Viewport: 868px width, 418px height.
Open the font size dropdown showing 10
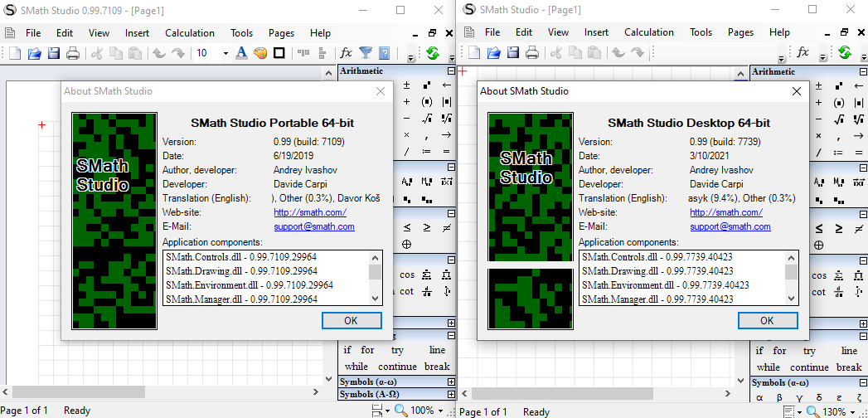pos(225,53)
